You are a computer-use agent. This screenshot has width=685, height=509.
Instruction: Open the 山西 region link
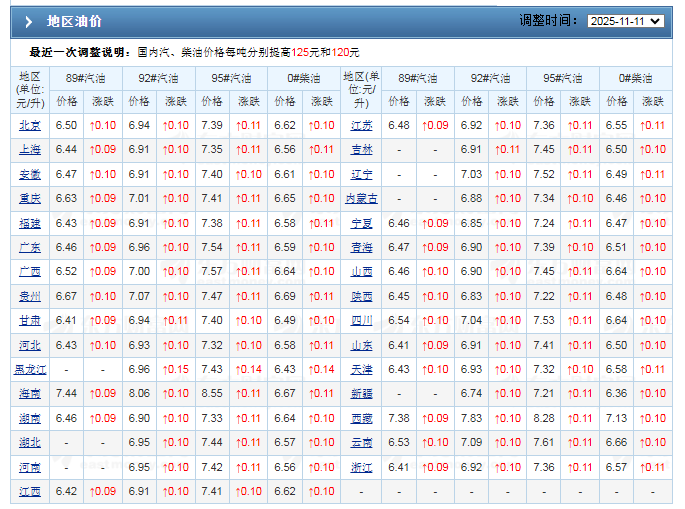pyautogui.click(x=362, y=271)
